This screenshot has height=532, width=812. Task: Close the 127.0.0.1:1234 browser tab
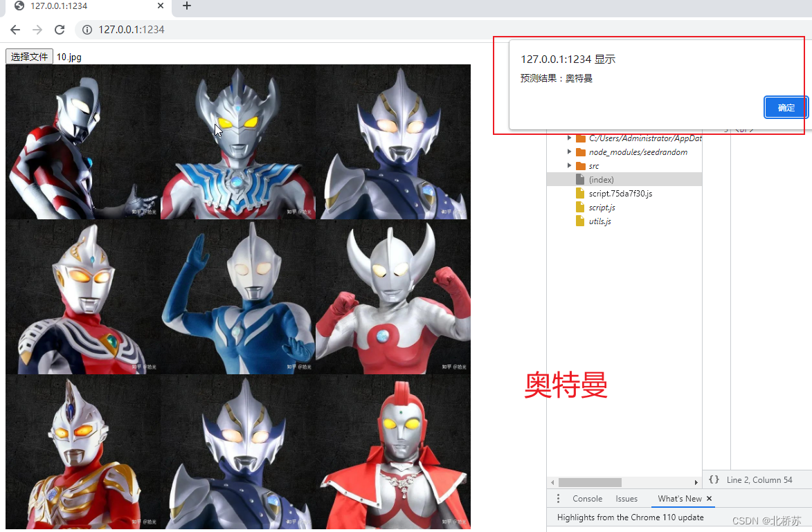click(161, 6)
